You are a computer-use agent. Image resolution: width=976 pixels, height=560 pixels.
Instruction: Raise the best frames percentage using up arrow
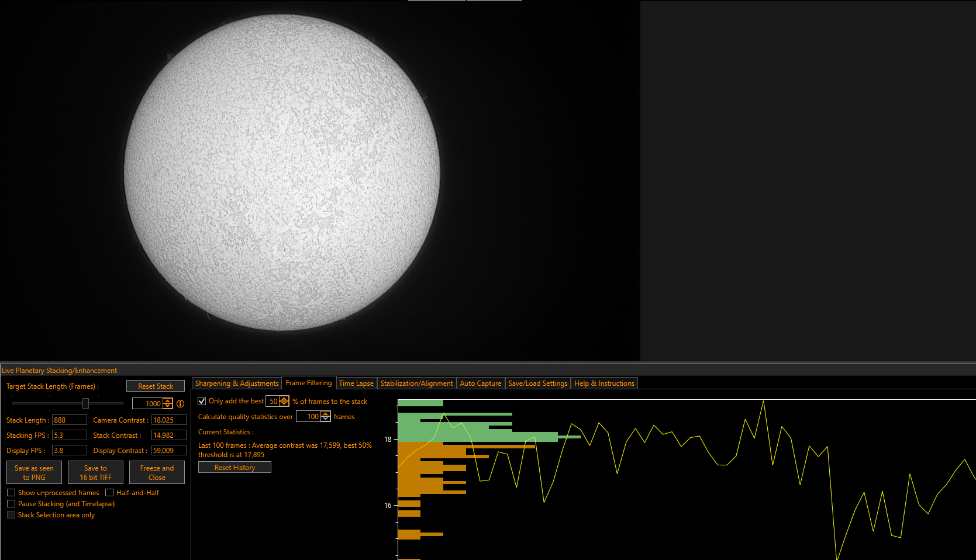(284, 399)
